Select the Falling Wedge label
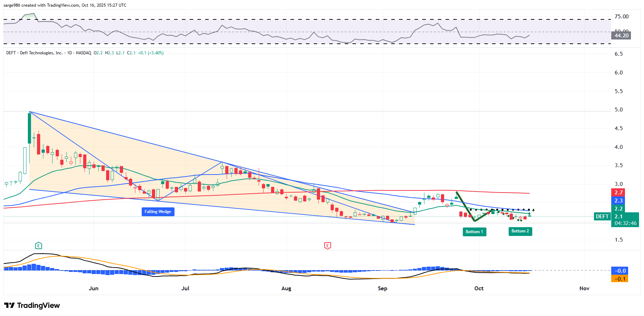The image size is (644, 316). pos(158,212)
